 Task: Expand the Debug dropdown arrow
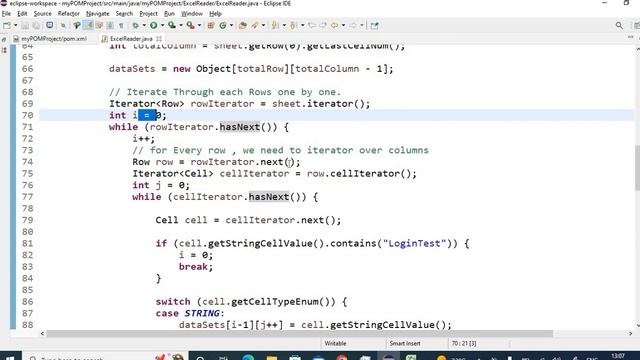pyautogui.click(x=144, y=25)
